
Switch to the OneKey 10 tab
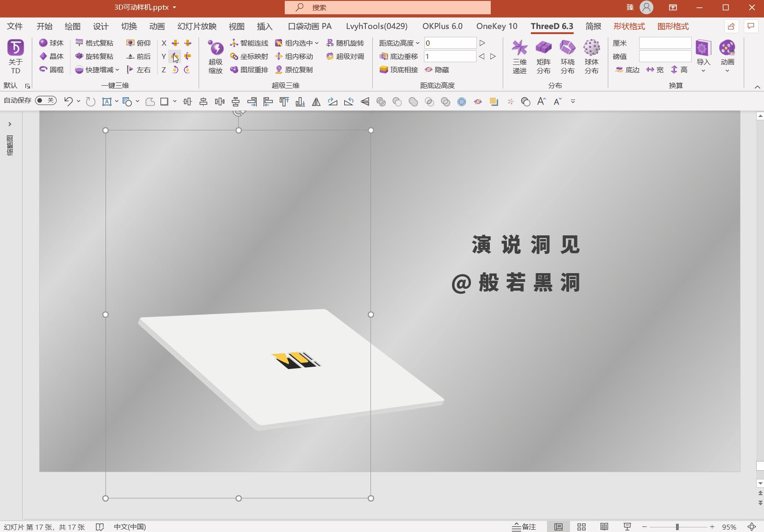(x=496, y=26)
